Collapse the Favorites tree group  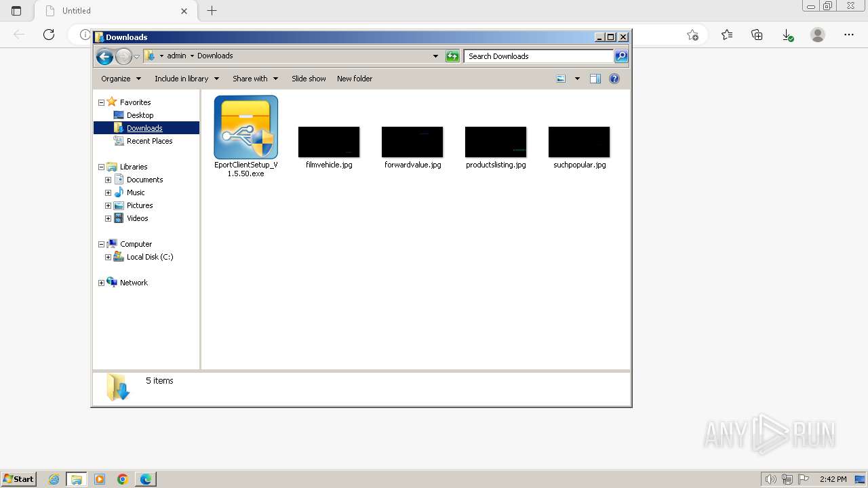coord(101,102)
